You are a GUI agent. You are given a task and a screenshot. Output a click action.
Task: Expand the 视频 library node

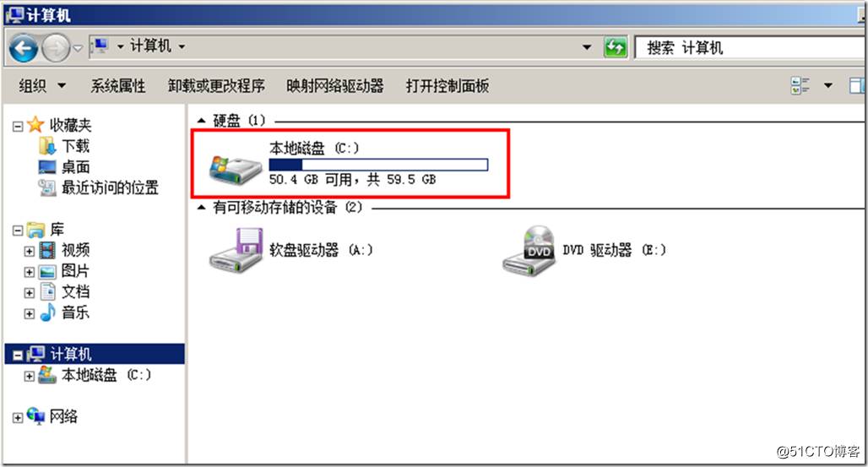coord(29,251)
